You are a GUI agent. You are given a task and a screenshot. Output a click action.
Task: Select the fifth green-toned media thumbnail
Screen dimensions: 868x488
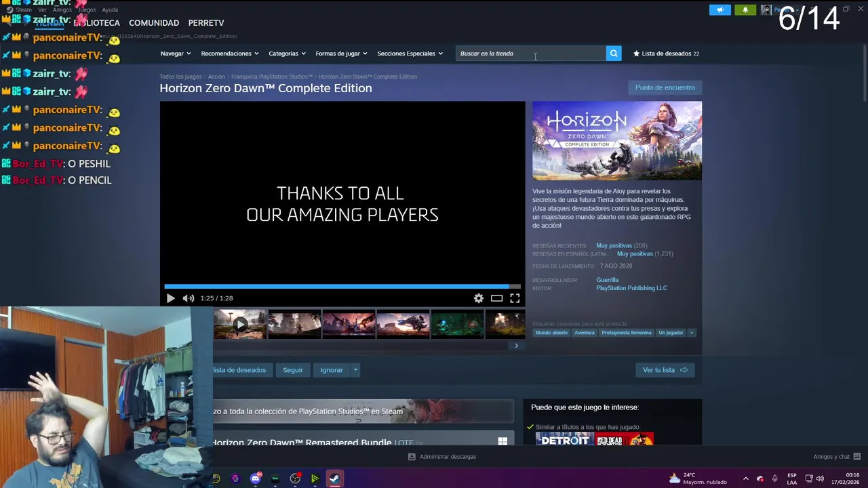coord(457,325)
